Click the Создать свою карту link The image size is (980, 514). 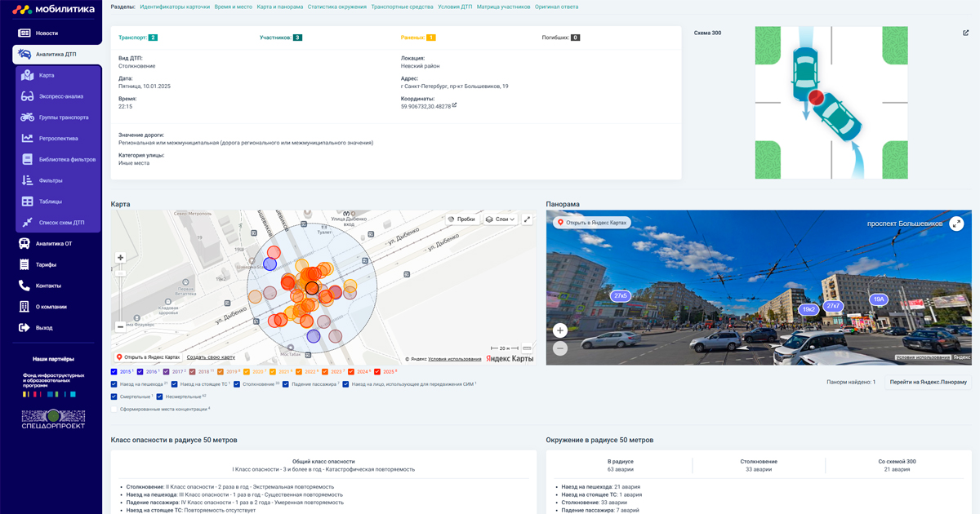click(211, 357)
